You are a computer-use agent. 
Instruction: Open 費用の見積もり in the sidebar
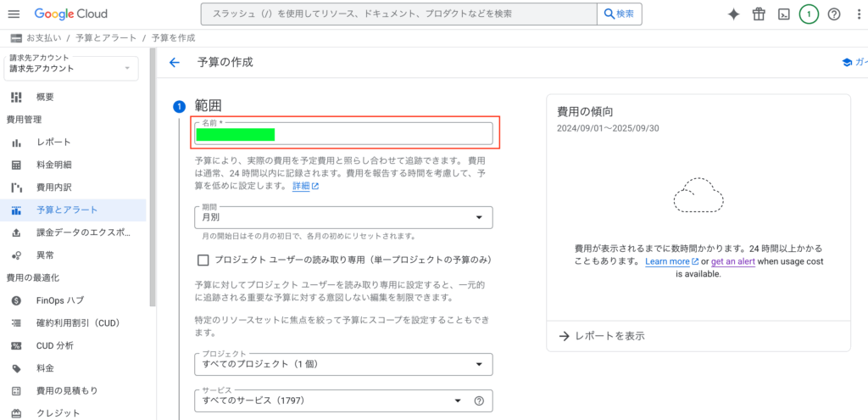73,390
